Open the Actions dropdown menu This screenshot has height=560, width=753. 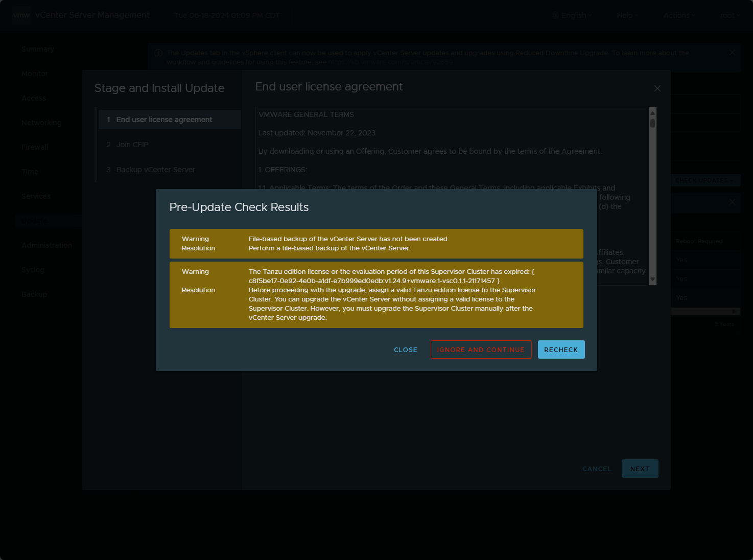tap(679, 15)
